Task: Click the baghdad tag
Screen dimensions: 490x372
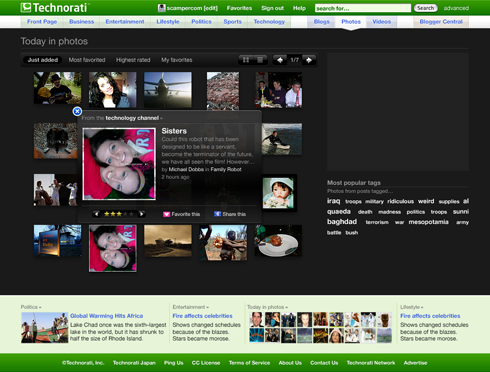Action: point(342,222)
